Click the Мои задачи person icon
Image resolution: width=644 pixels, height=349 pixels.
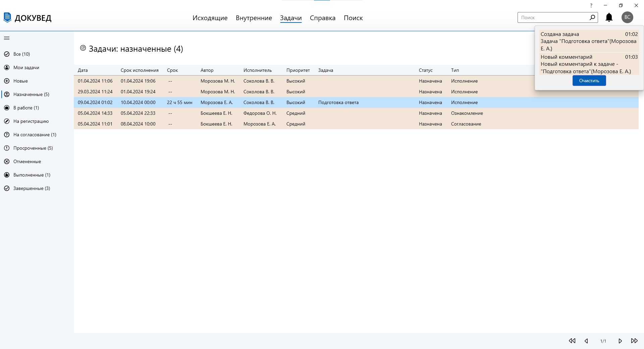coord(7,67)
